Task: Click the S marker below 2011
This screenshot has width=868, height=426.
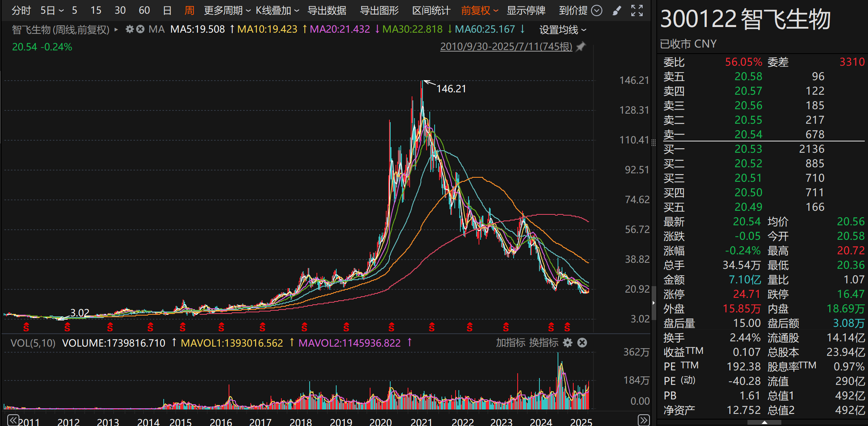Action: [x=27, y=327]
